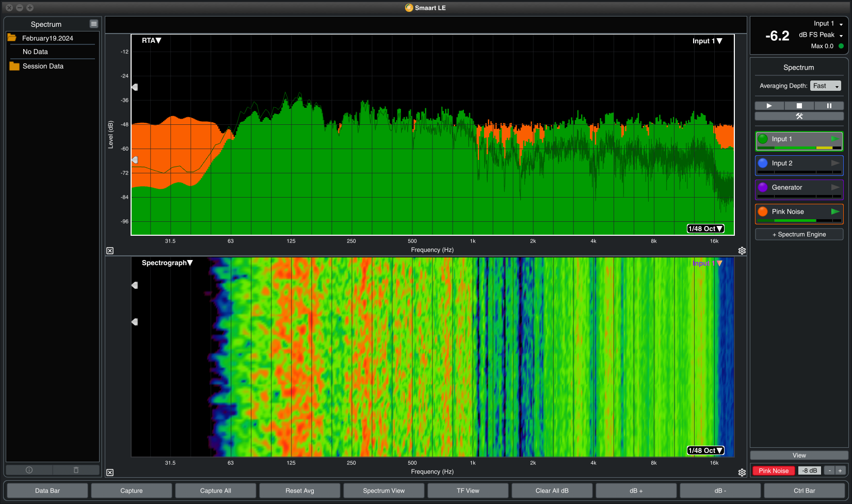Select the Pink Noise spectrum engine
Image resolution: width=852 pixels, height=504 pixels.
click(799, 214)
